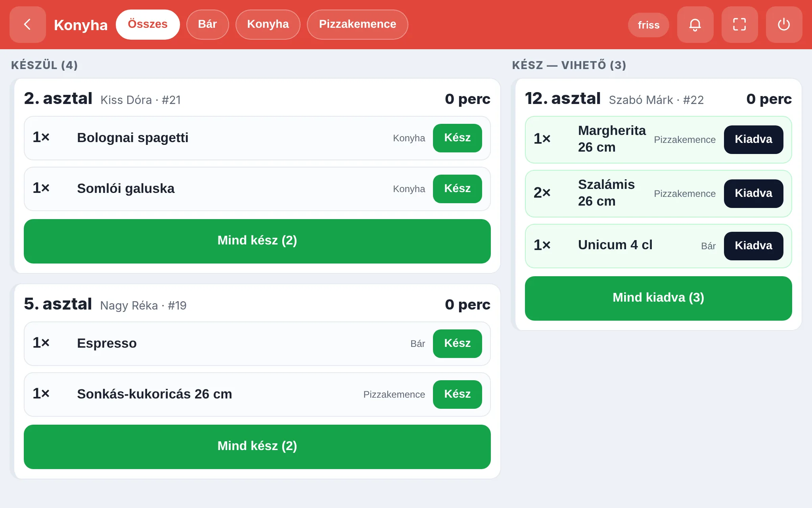Click the Szalámis 26 cm item name
The height and width of the screenshot is (508, 812).
click(606, 193)
